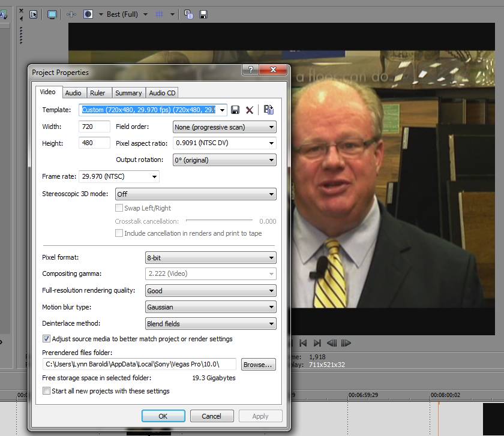Go to end playback button

point(317,343)
